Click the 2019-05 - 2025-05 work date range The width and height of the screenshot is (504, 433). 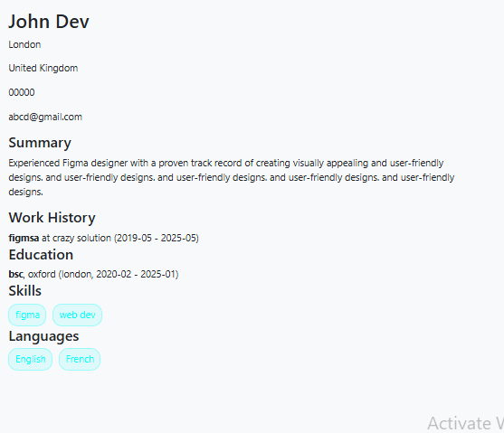click(157, 238)
